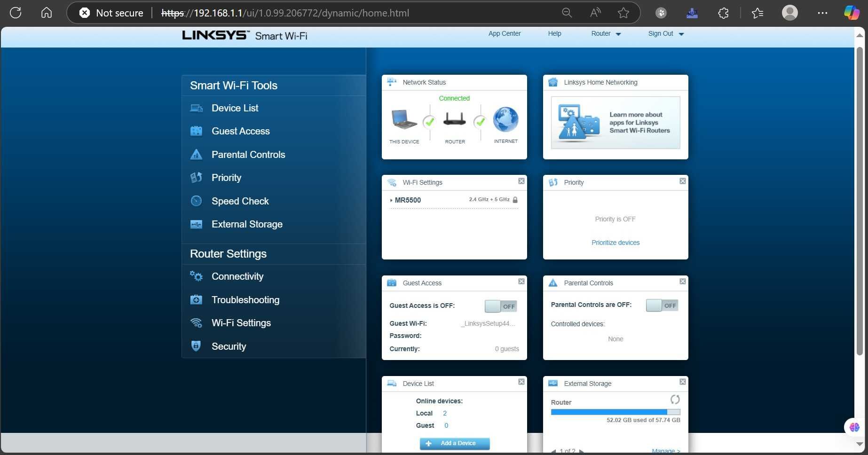This screenshot has width=868, height=455.
Task: Open Help from the top menu
Action: (554, 34)
